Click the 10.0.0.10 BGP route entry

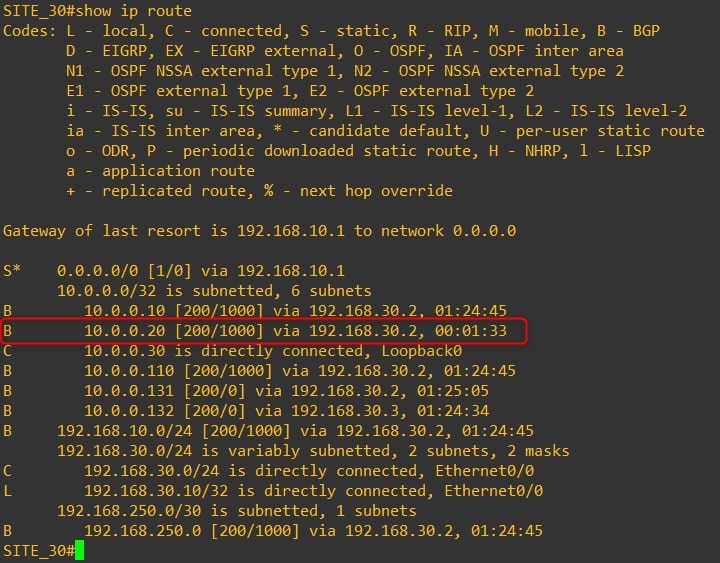(x=255, y=310)
